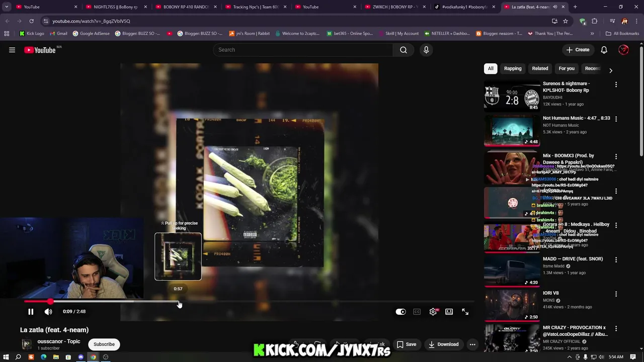The image size is (644, 362).
Task: Open new browser tab with plus
Action: point(575,7)
